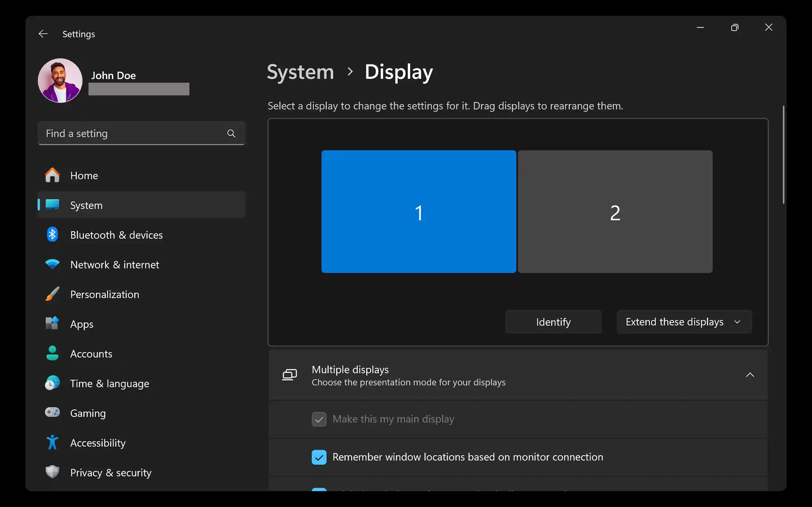The image size is (812, 507).
Task: Click the Gaming controller icon
Action: coord(52,413)
